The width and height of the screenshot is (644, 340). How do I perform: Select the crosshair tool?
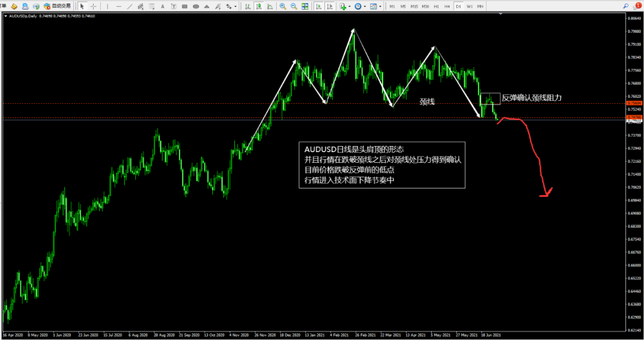click(x=93, y=6)
